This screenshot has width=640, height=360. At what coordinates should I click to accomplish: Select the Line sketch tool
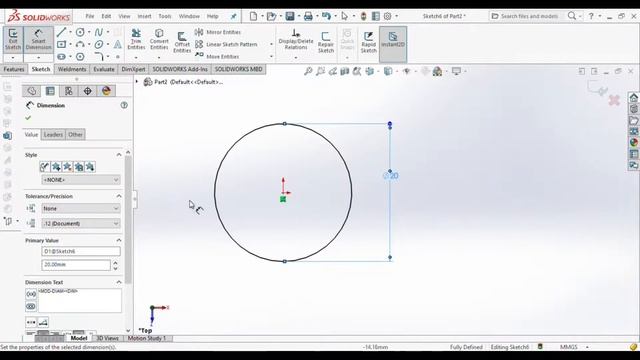(x=62, y=32)
